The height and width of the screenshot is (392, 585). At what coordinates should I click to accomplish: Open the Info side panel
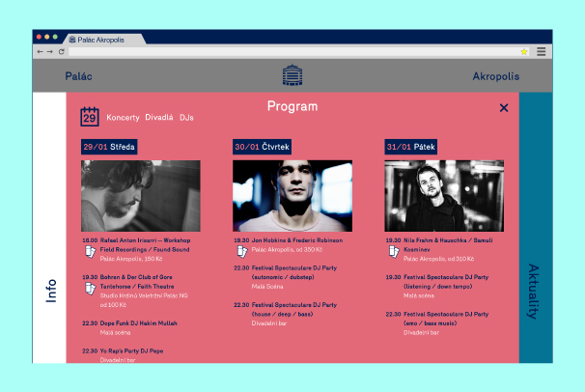click(49, 290)
